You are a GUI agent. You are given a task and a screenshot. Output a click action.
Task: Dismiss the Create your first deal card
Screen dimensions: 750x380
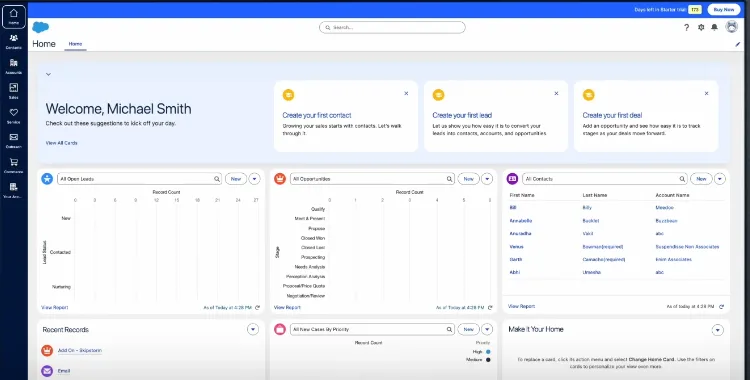[706, 93]
